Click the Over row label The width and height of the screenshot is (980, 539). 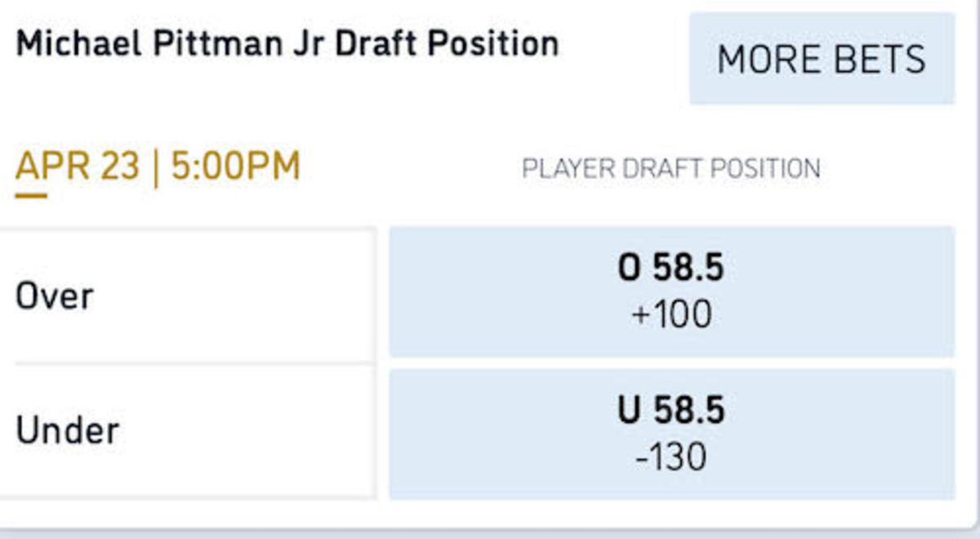click(55, 296)
